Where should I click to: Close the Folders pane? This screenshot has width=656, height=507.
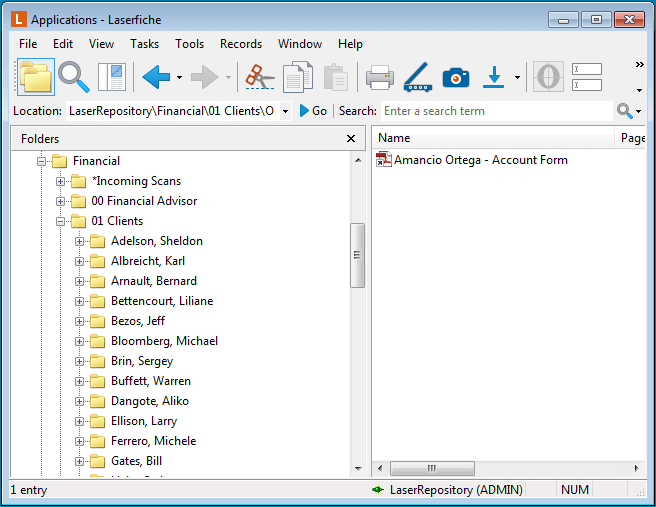click(351, 138)
